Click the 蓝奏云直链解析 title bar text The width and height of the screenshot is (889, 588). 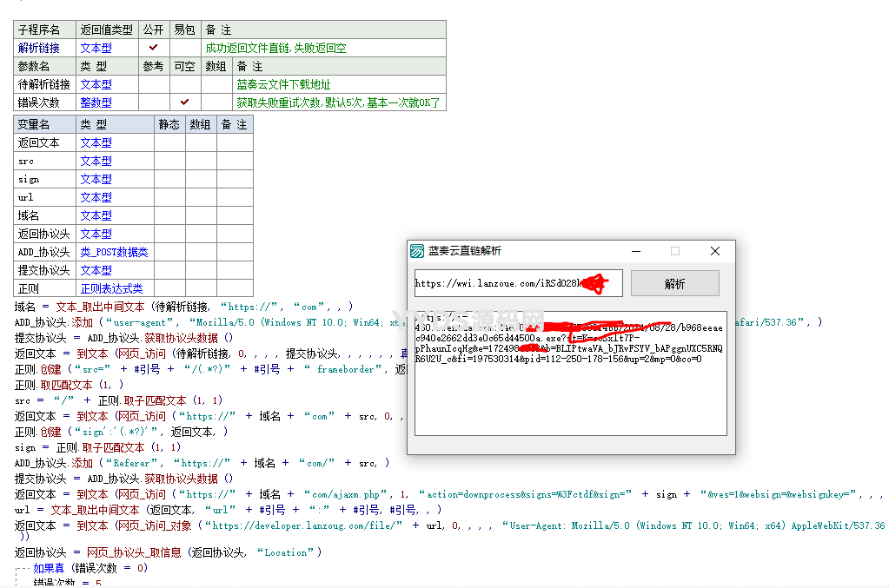pos(465,251)
